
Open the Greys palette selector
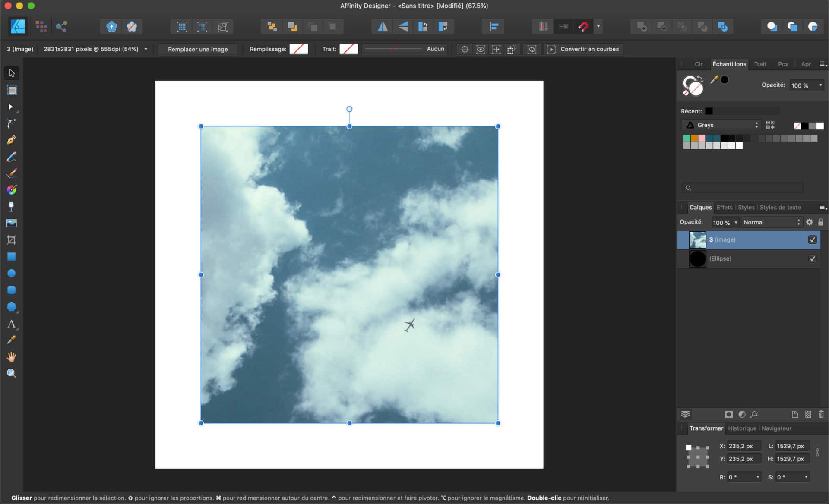point(721,125)
